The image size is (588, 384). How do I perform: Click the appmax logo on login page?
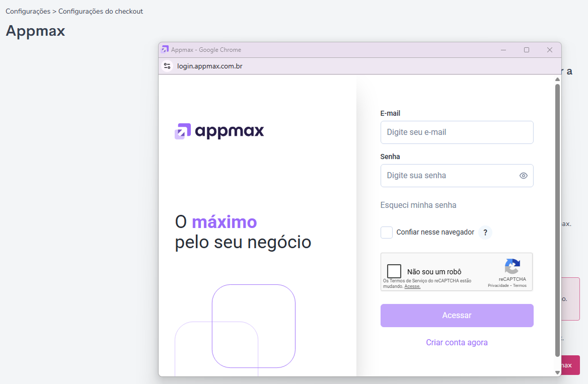click(x=219, y=131)
